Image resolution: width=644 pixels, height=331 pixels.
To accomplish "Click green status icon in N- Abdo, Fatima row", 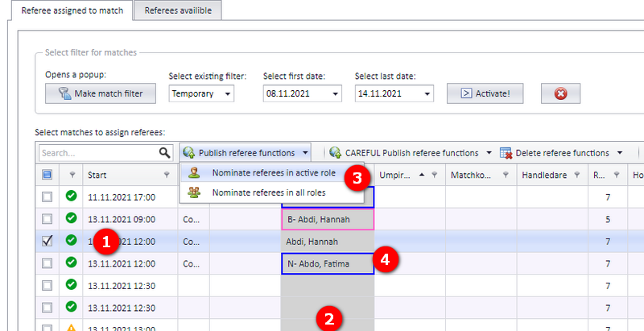I will click(72, 262).
